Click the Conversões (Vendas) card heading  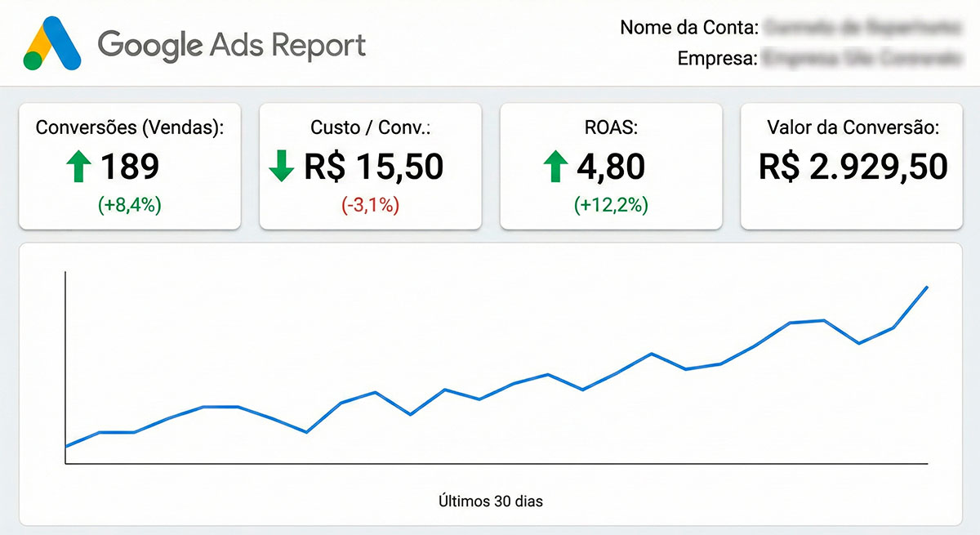click(x=130, y=127)
